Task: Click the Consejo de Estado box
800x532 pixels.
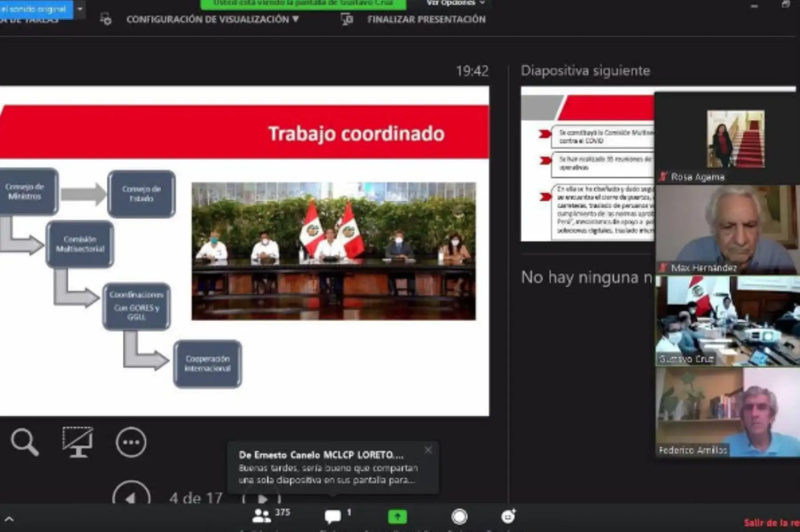Action: pyautogui.click(x=141, y=194)
